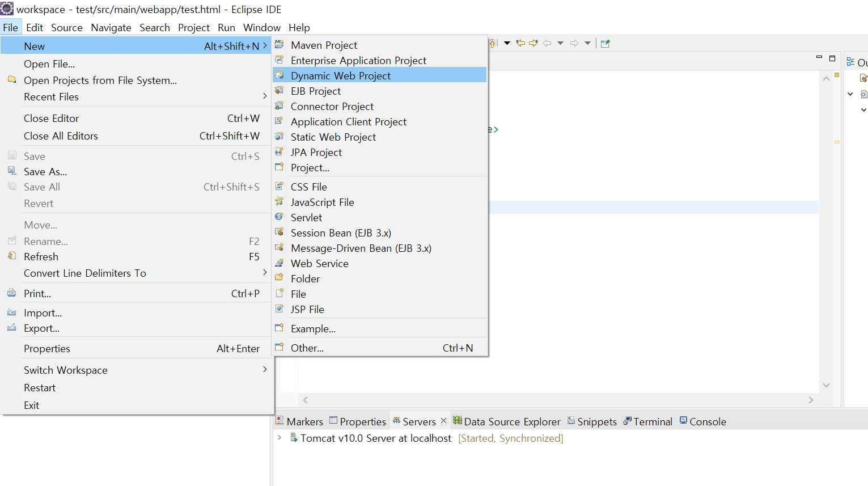Click the editor vertical scrollbar down arrow
The image size is (868, 486).
pyautogui.click(x=827, y=385)
